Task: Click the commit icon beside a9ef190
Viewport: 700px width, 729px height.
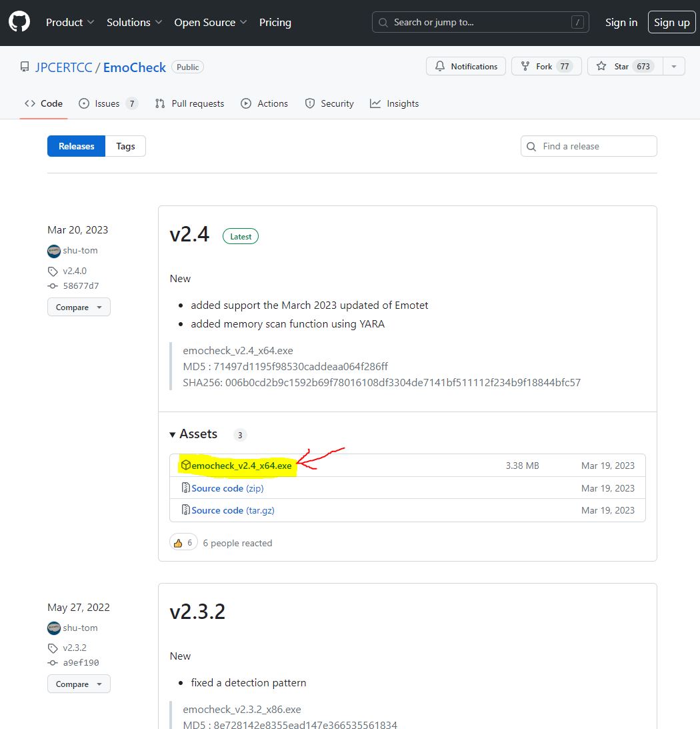Action: tap(53, 663)
